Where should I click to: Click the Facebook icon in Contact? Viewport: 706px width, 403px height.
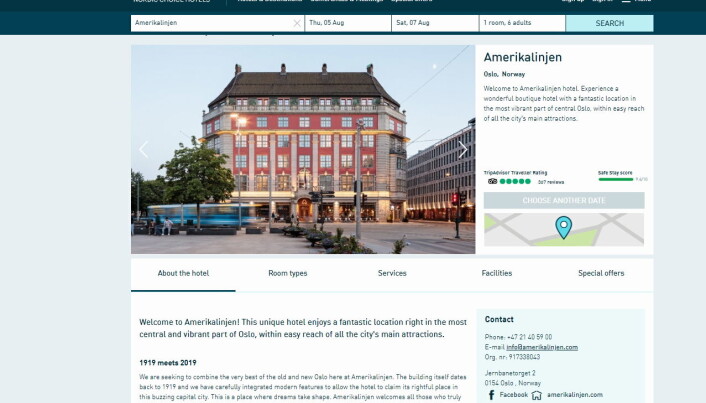[491, 395]
